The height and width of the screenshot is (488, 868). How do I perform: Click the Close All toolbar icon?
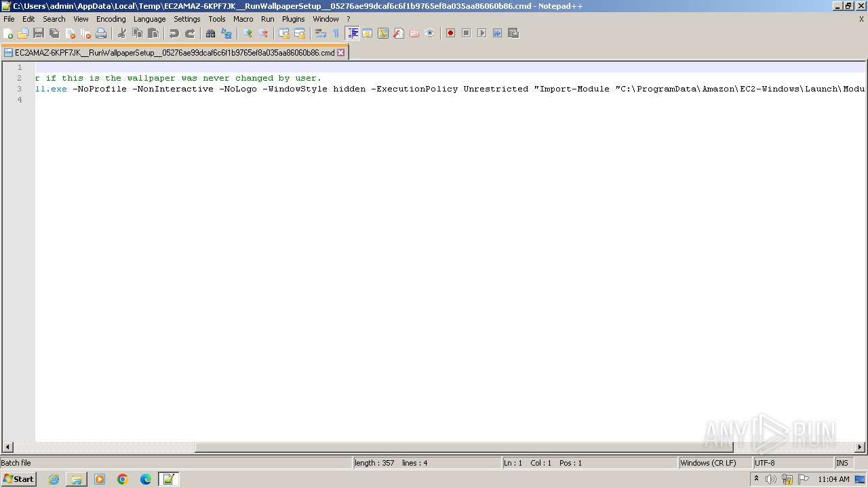85,33
